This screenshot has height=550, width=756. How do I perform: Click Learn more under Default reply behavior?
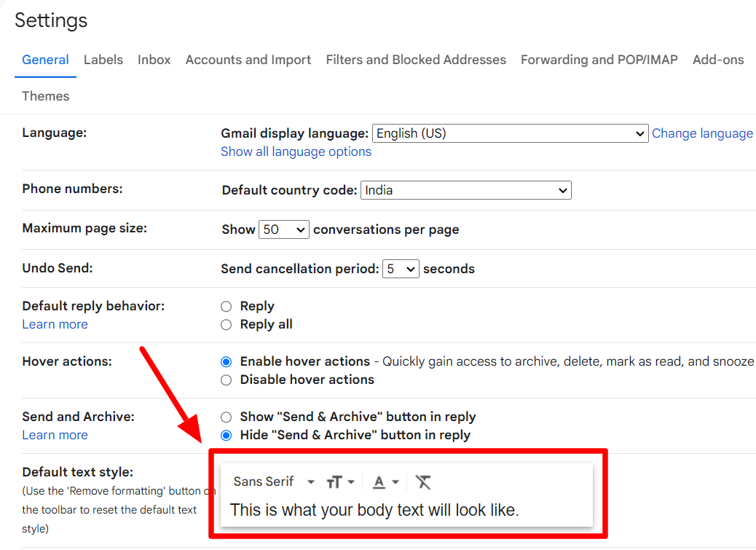pyautogui.click(x=55, y=324)
